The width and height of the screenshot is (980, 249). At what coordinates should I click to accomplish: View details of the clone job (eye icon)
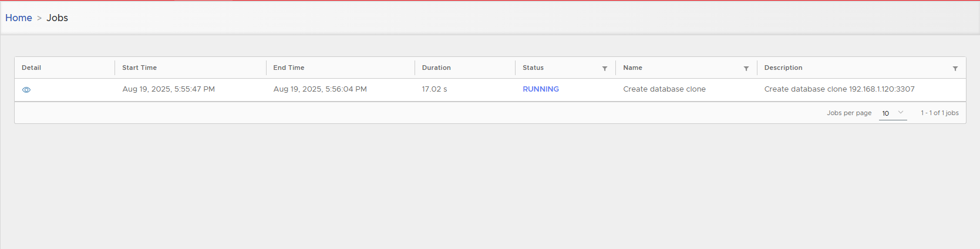(26, 90)
